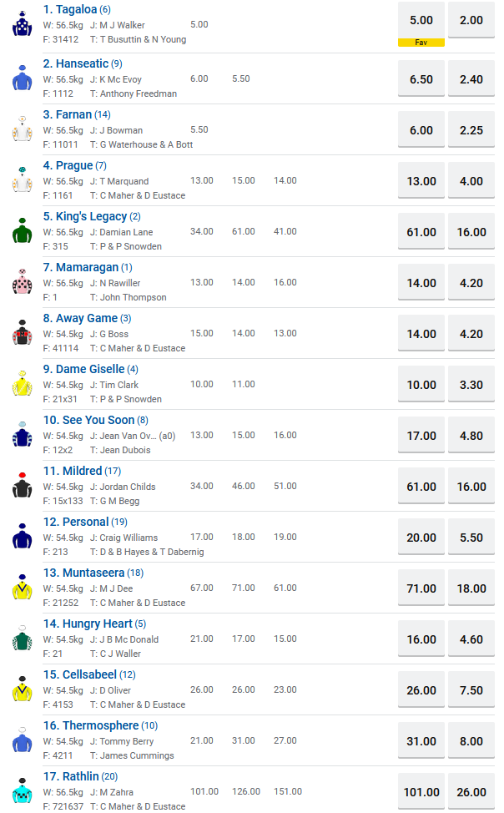Click Hanseatic's blue silks icon
Image resolution: width=504 pixels, height=813 pixels.
point(22,78)
